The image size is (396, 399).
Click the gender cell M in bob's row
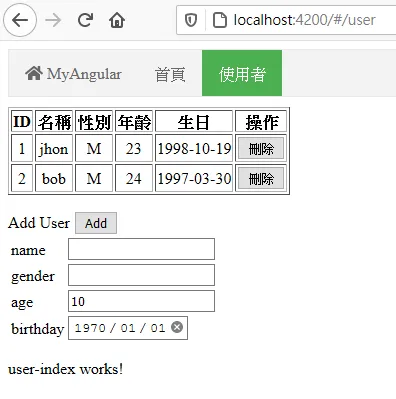(x=94, y=178)
